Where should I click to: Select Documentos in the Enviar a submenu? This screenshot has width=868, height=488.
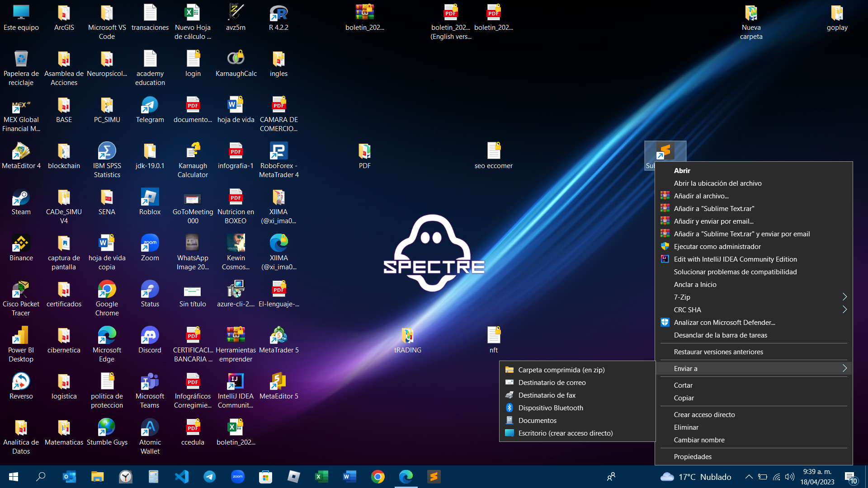(577, 420)
